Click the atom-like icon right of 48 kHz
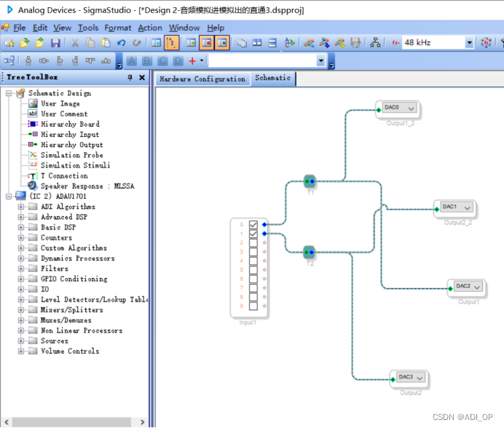504x428 pixels. (x=486, y=43)
